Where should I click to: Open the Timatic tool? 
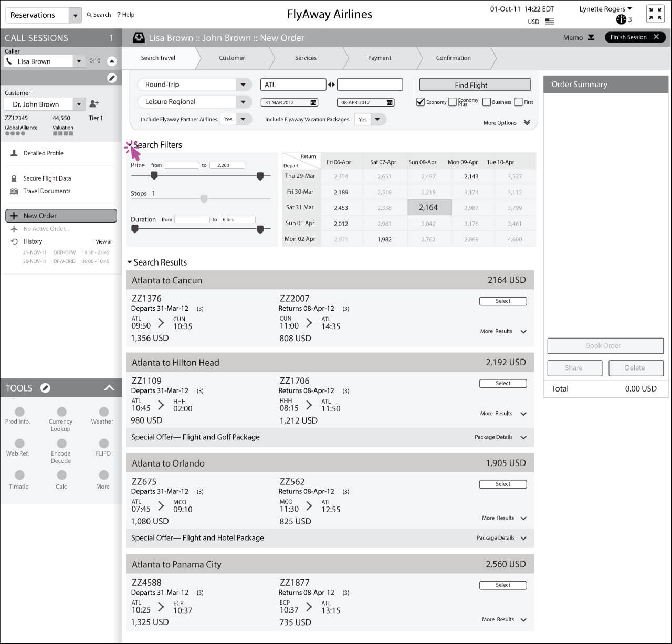(x=19, y=476)
